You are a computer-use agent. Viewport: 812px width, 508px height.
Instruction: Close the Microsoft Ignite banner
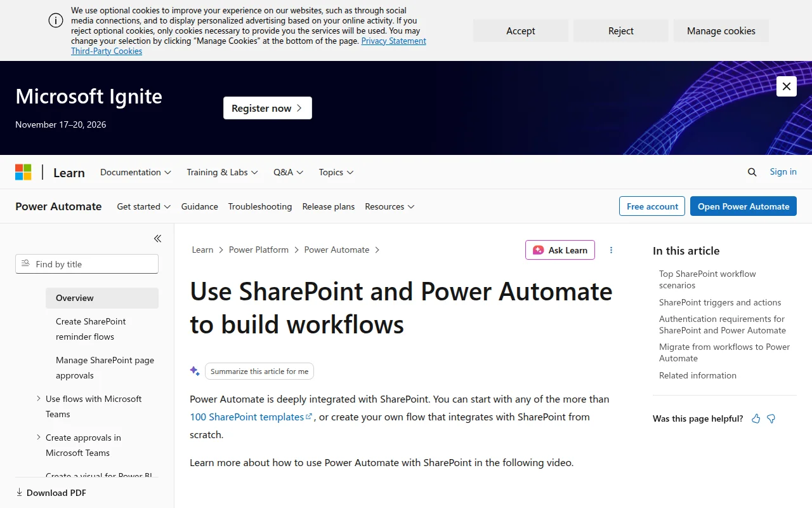pos(786,86)
